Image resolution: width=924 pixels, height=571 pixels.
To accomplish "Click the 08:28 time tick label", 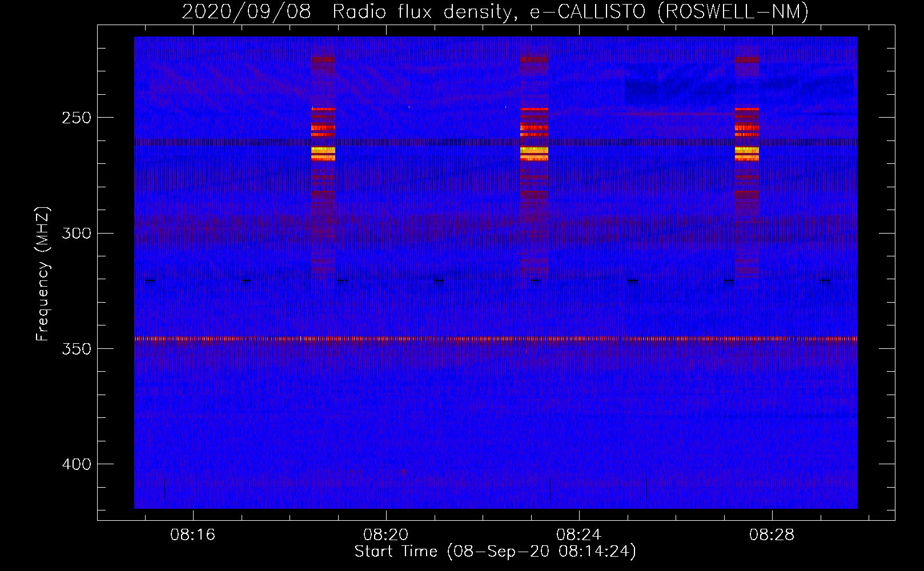I will point(772,535).
